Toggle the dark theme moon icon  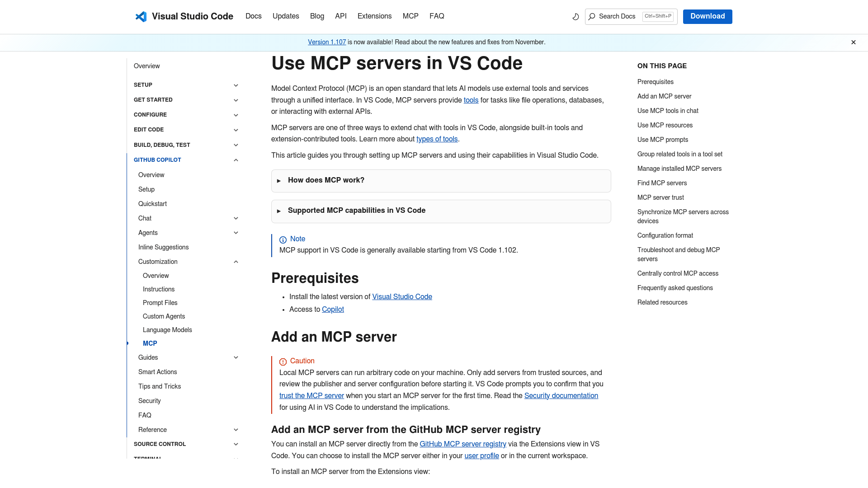point(576,17)
